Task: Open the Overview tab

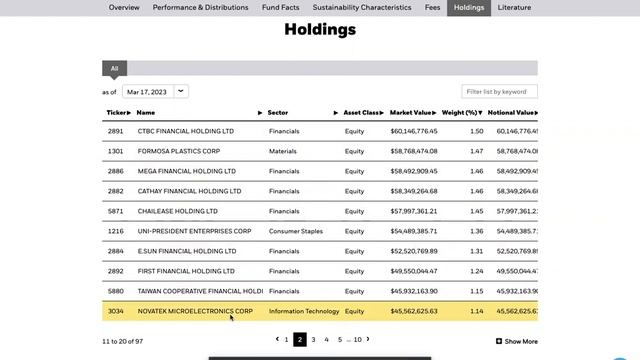Action: [124, 7]
